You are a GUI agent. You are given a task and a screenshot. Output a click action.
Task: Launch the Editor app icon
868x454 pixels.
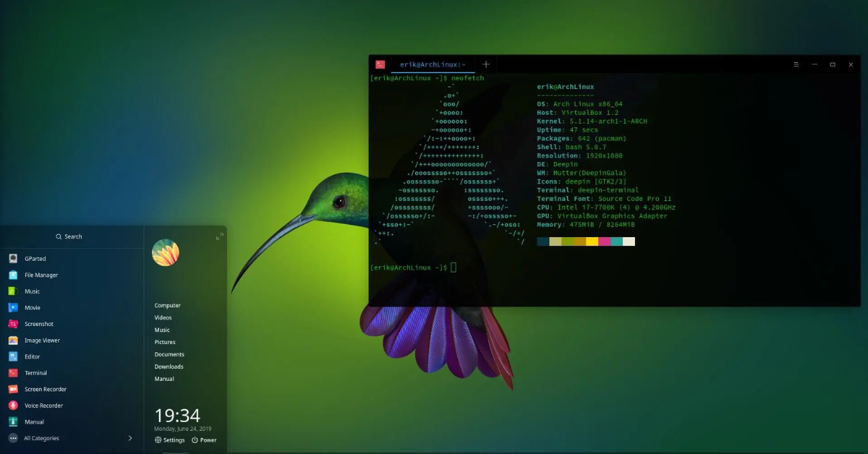(13, 356)
